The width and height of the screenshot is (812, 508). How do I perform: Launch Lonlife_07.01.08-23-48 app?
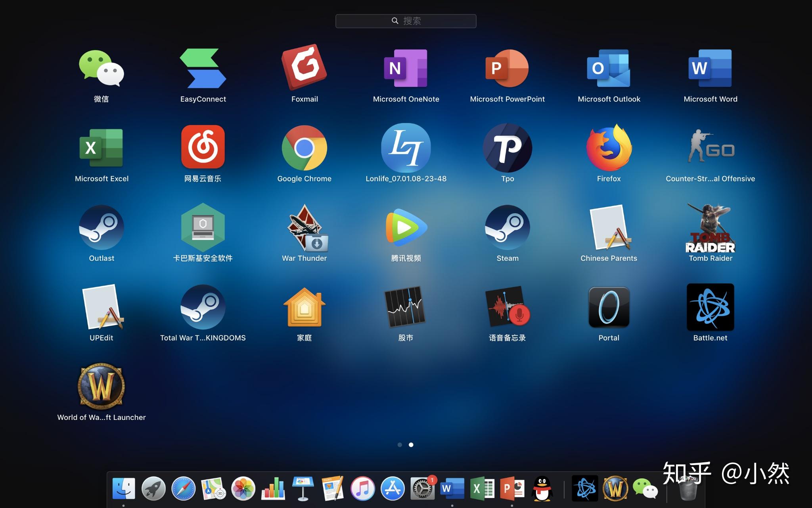[x=406, y=148]
